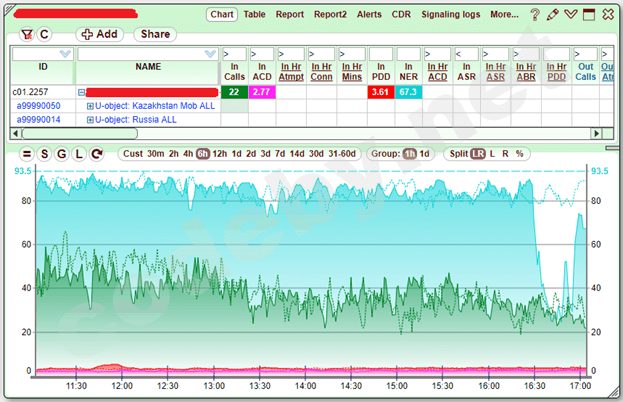Select the 3d time range
The image size is (623, 402).
[265, 154]
